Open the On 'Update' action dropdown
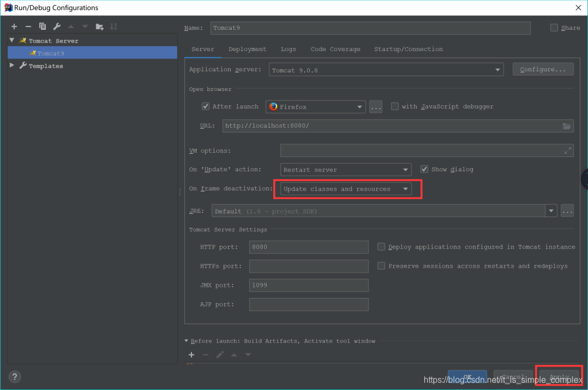The image size is (588, 390). [x=346, y=170]
